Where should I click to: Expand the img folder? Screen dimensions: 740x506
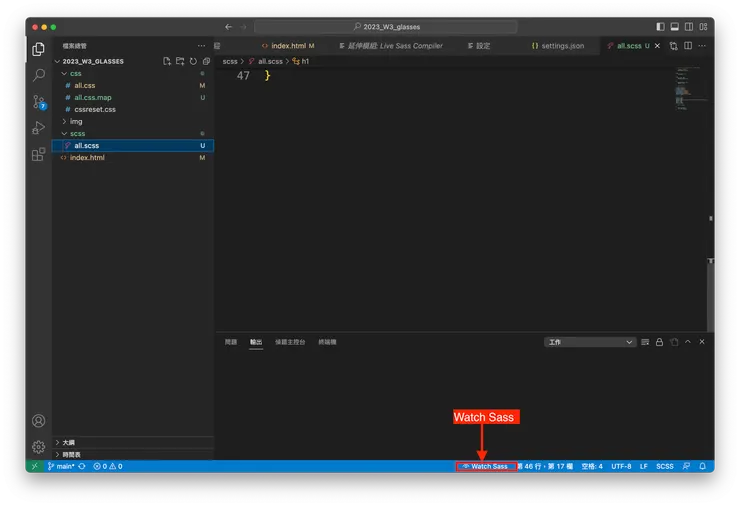coord(75,121)
